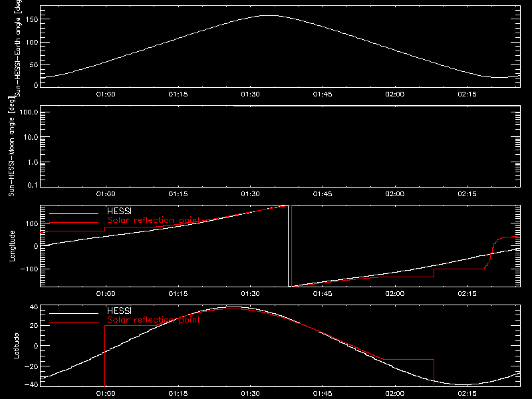Select the 0.1 tick on Moon angle axis

[x=33, y=185]
